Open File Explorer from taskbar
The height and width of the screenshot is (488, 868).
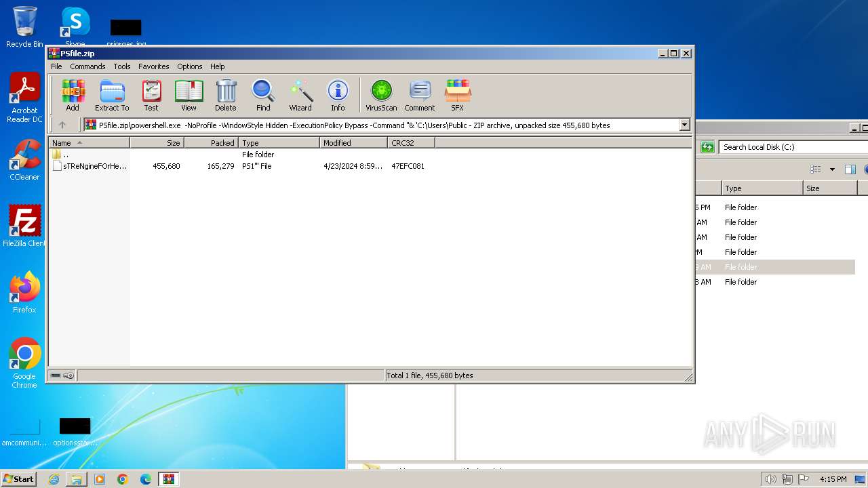77,479
